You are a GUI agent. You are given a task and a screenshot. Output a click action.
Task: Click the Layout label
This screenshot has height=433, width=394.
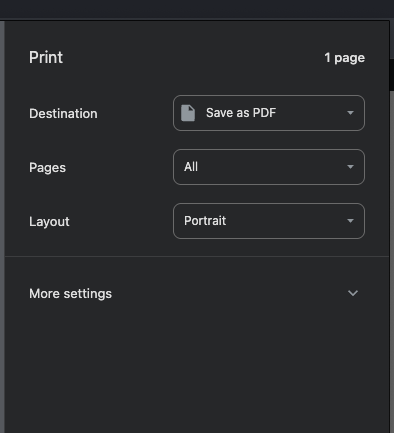click(49, 221)
